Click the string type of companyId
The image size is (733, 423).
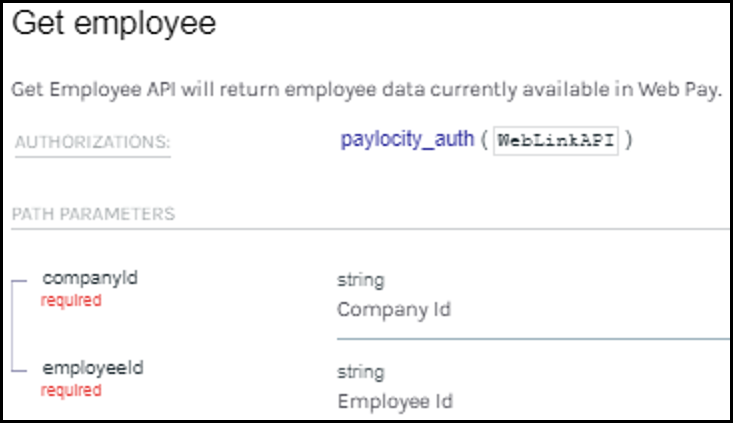click(361, 280)
